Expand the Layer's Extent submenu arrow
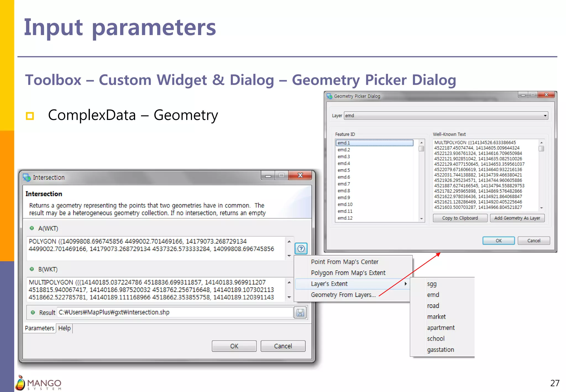 (405, 284)
